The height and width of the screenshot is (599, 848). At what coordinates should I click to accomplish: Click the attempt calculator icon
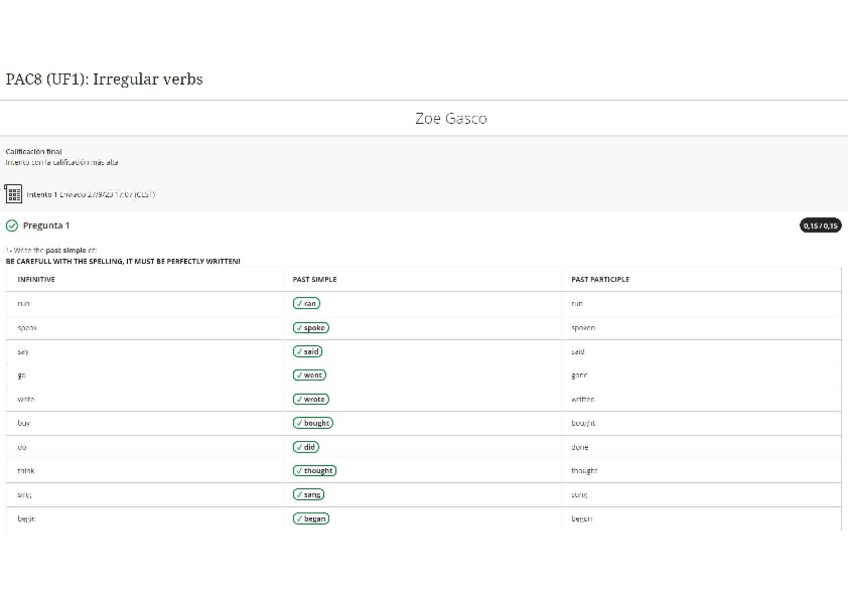pyautogui.click(x=14, y=194)
